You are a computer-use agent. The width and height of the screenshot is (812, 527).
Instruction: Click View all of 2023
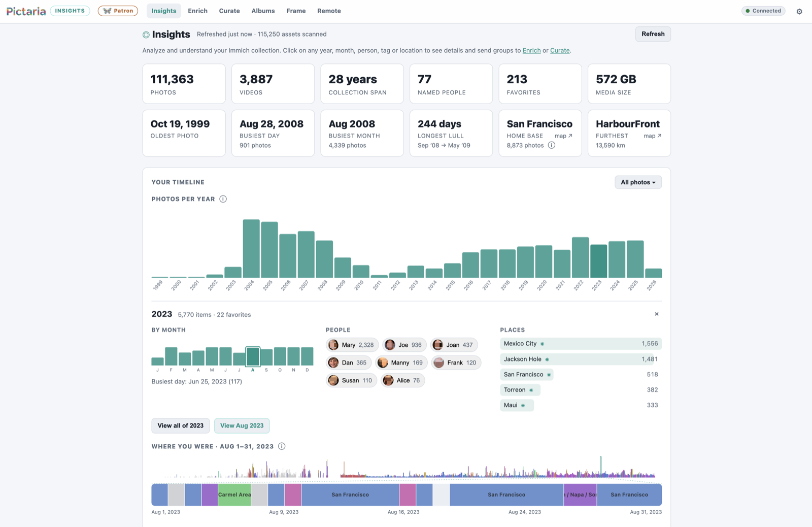pyautogui.click(x=180, y=425)
